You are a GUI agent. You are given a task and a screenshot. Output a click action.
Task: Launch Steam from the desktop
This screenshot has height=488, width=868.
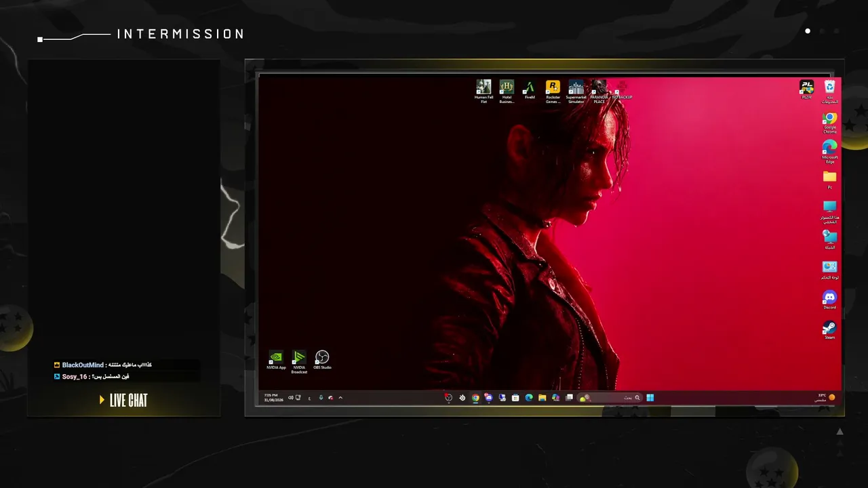coord(830,330)
